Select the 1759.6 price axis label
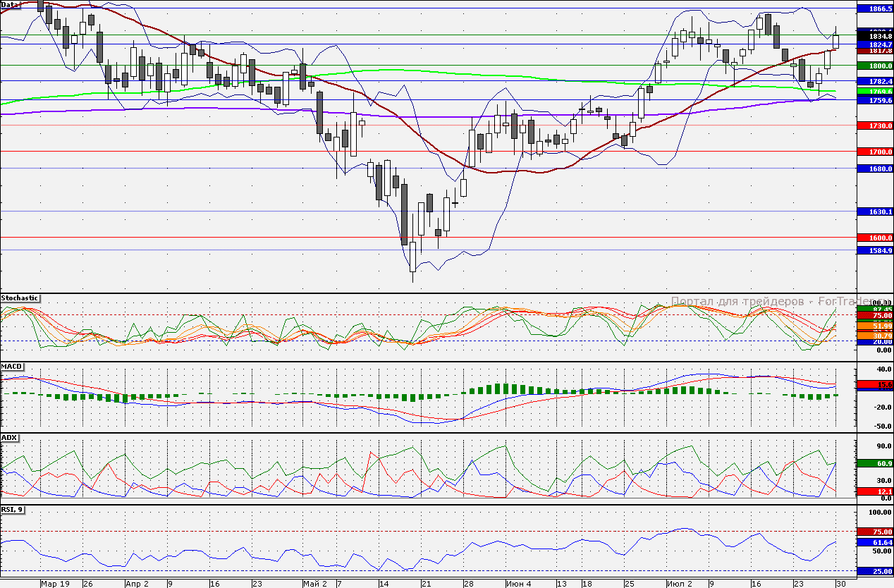This screenshot has height=588, width=894. (875, 100)
